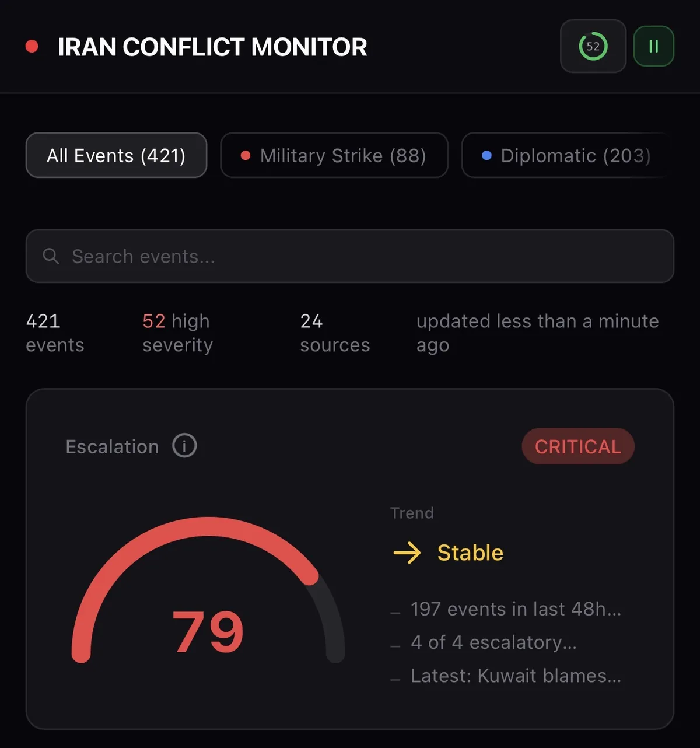Switch to the All Events (421) tab

(x=116, y=155)
